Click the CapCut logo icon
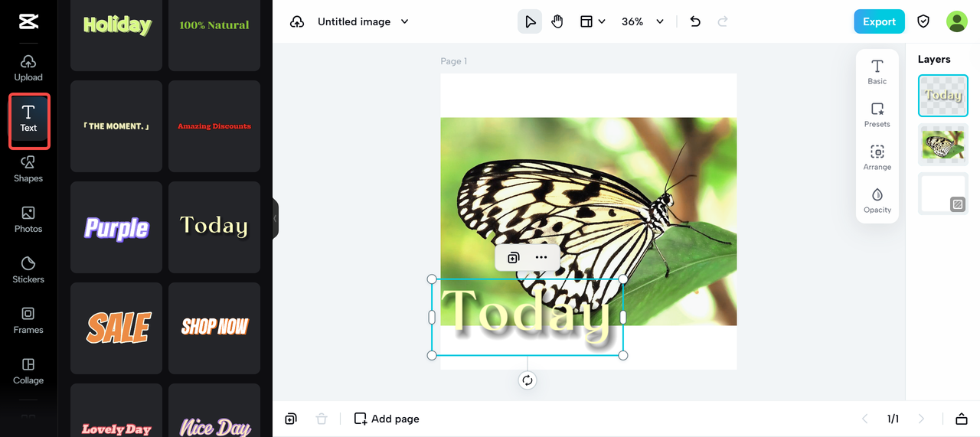The width and height of the screenshot is (980, 437). 28,21
